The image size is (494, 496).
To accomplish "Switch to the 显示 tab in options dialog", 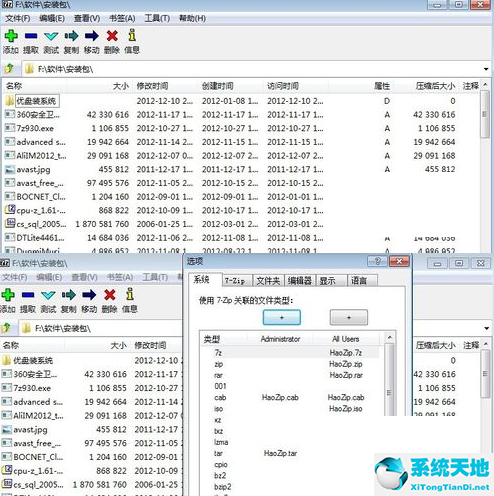I will click(331, 281).
